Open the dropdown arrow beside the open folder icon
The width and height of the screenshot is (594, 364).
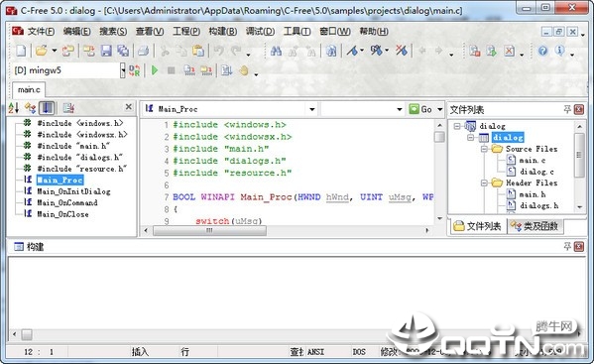[x=55, y=51]
